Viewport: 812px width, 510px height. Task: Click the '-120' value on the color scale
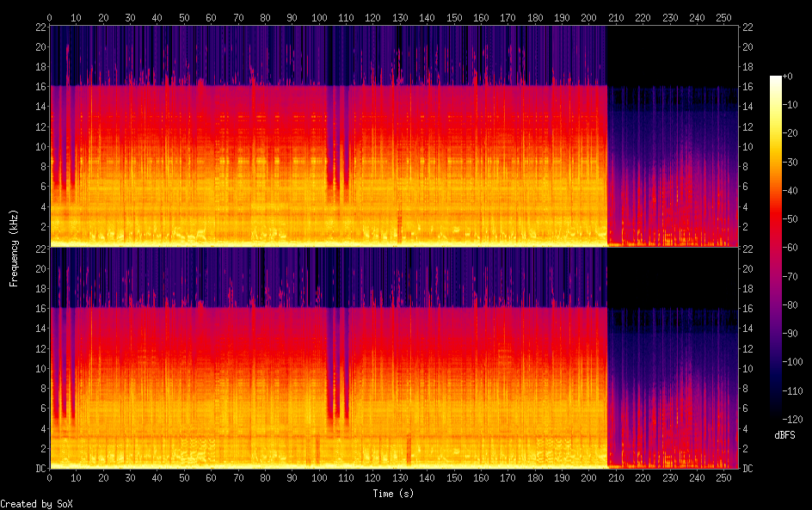[793, 420]
